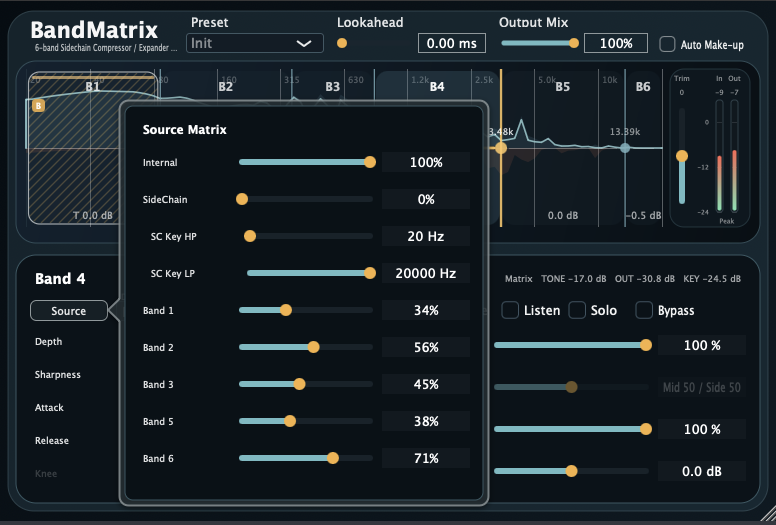Screen dimensions: 776x525
Task: Click the TONE -17.0 dB readout
Action: tap(574, 279)
